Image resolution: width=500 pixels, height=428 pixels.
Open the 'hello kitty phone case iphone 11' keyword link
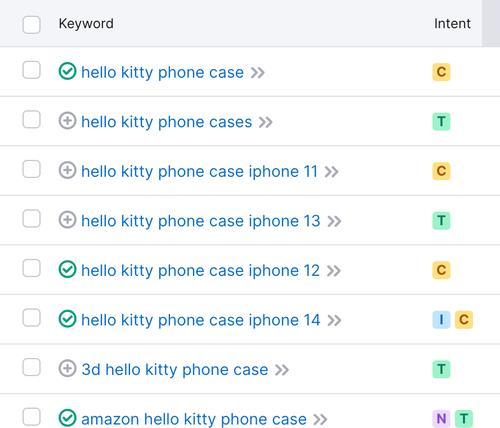tap(199, 172)
